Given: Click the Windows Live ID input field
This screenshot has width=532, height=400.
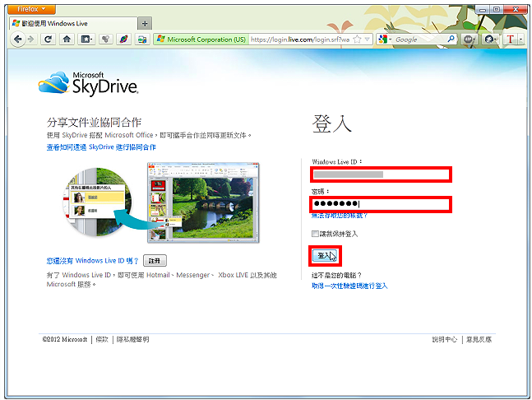Looking at the screenshot, I should 381,174.
